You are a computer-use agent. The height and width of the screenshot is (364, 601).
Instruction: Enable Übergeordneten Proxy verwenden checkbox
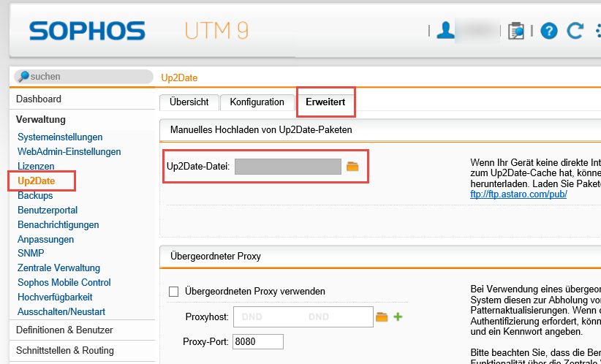(x=173, y=292)
